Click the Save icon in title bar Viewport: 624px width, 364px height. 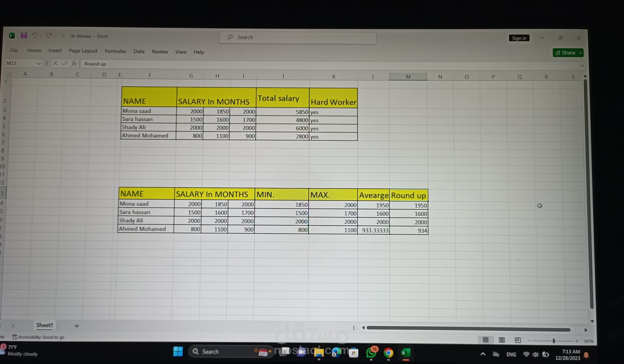pos(24,36)
